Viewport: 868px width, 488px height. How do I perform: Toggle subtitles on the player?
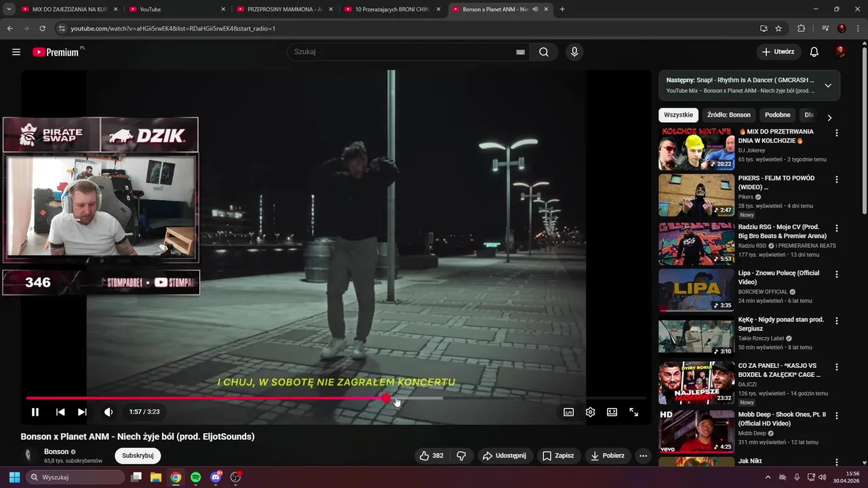(x=569, y=412)
